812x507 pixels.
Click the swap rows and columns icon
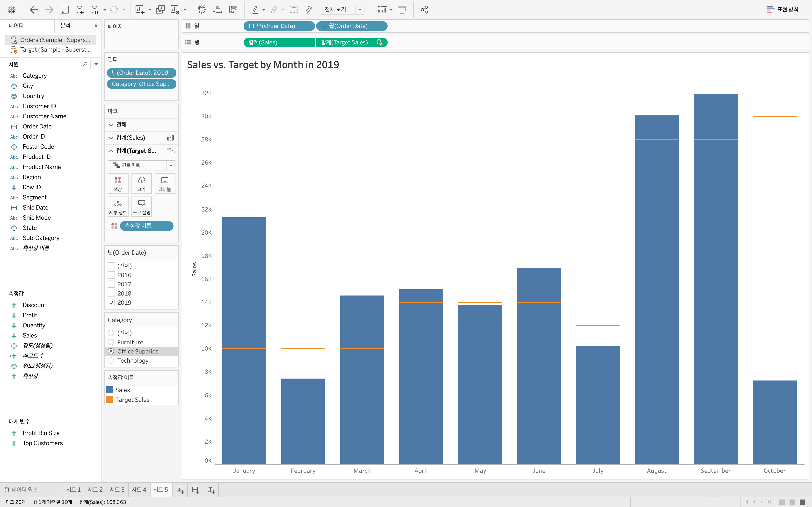click(x=201, y=10)
